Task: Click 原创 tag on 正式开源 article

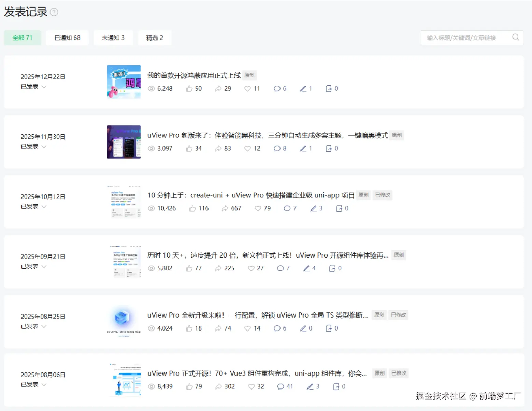Action: click(379, 373)
